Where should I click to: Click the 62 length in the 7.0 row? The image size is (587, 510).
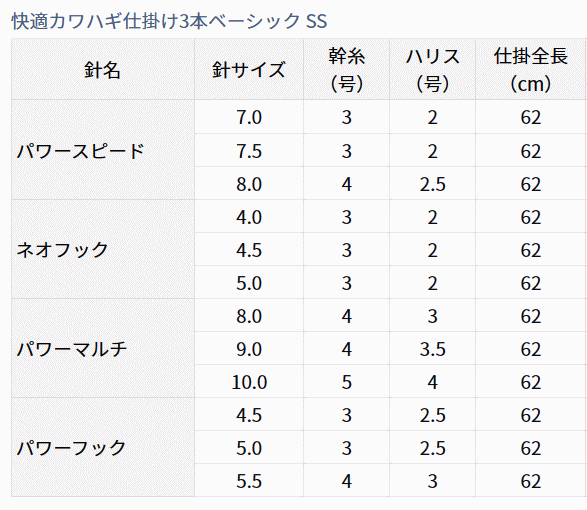coord(531,117)
